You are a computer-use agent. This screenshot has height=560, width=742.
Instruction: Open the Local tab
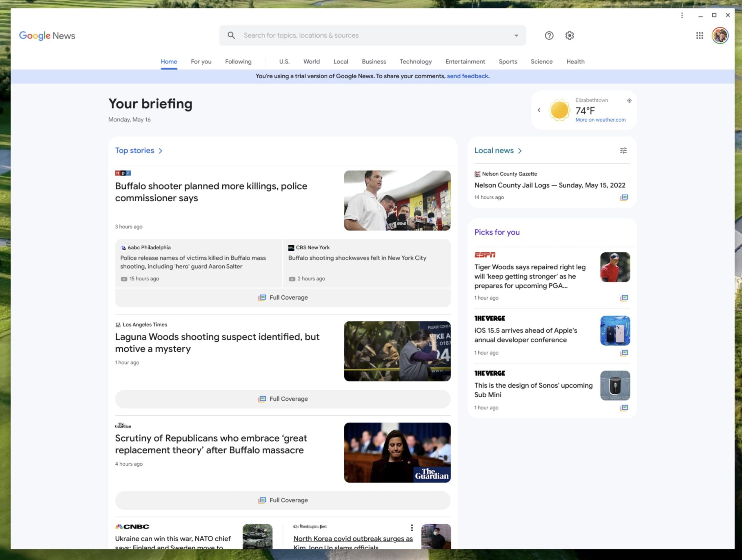click(341, 62)
